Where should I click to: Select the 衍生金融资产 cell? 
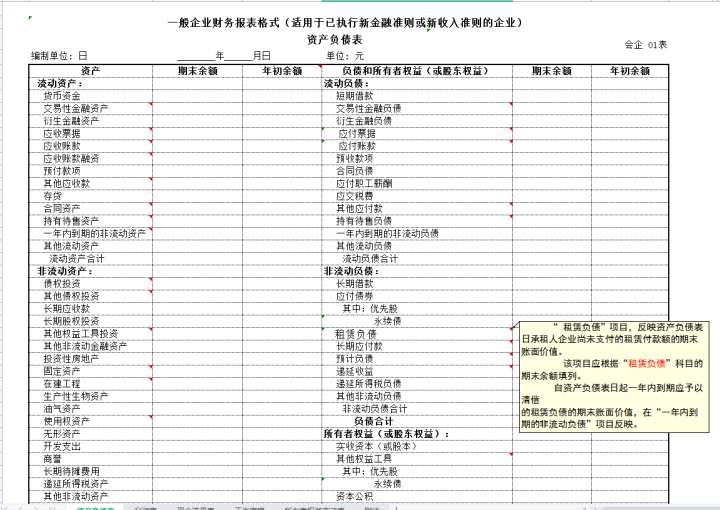tap(90, 121)
